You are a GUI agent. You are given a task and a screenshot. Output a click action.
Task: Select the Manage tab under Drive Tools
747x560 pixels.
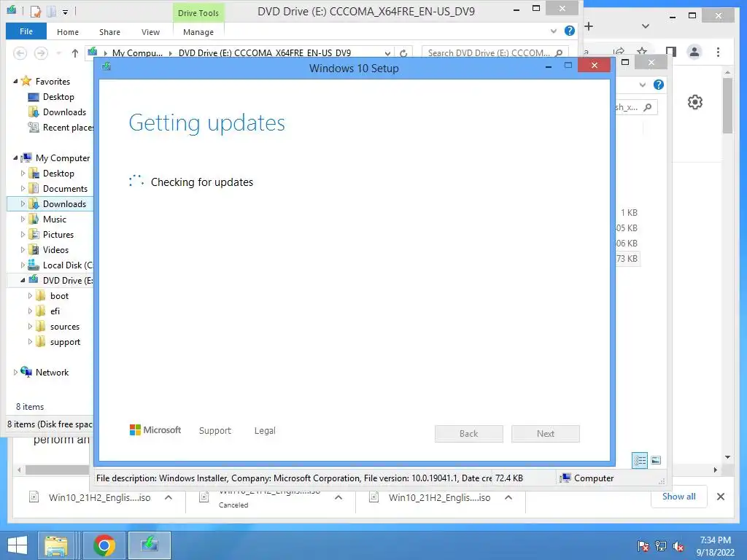[x=198, y=32]
